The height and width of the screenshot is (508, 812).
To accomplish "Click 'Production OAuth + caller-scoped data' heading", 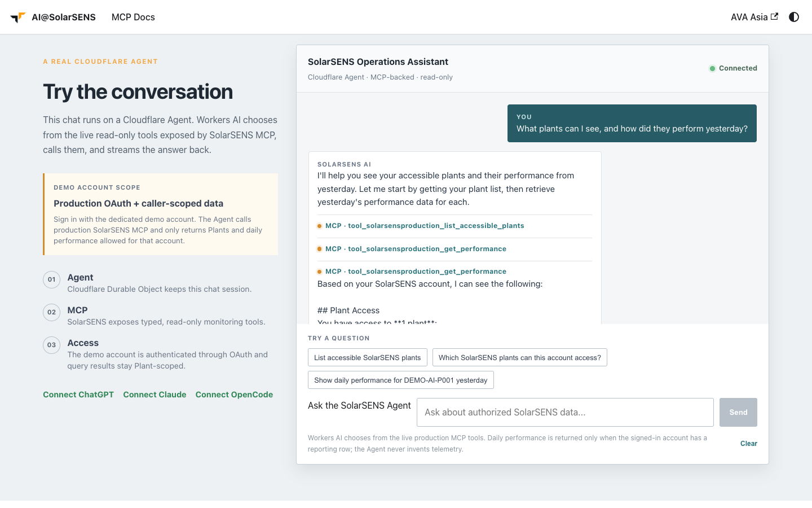I will [x=138, y=203].
